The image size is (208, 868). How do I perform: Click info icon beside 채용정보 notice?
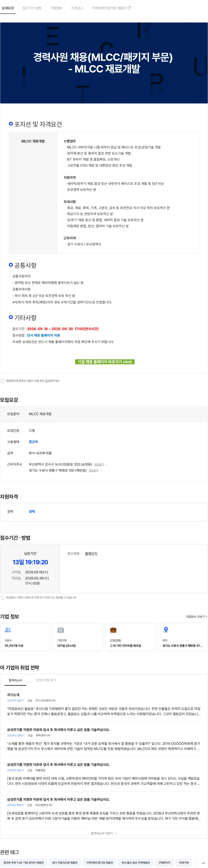coord(3,381)
